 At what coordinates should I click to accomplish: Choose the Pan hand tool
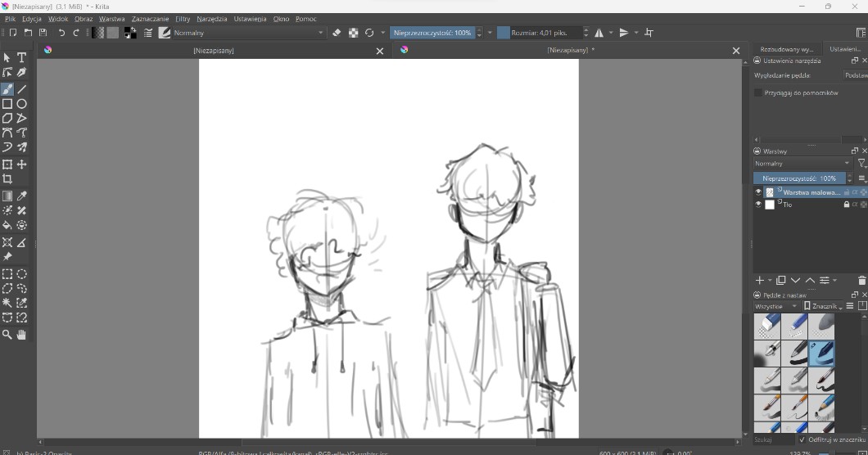click(22, 335)
